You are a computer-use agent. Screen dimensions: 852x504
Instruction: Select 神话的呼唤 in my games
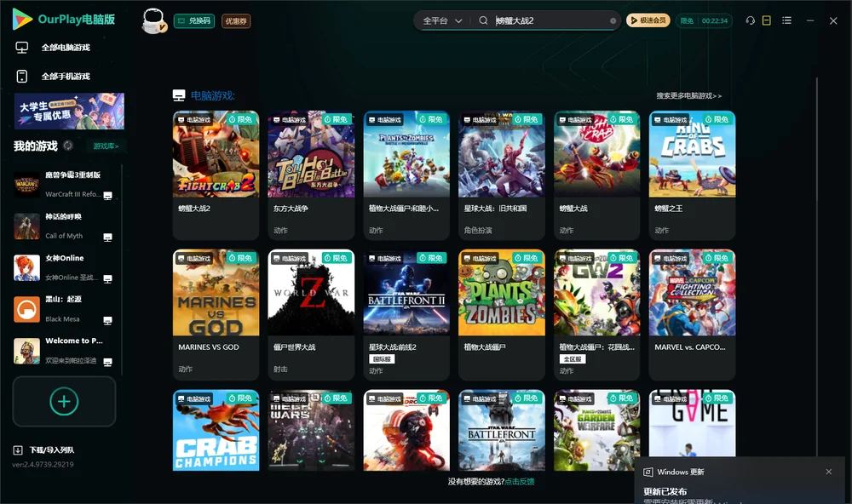pyautogui.click(x=63, y=226)
